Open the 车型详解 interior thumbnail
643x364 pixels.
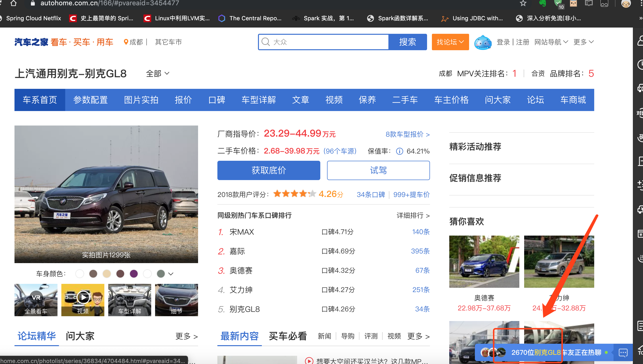coord(130,300)
